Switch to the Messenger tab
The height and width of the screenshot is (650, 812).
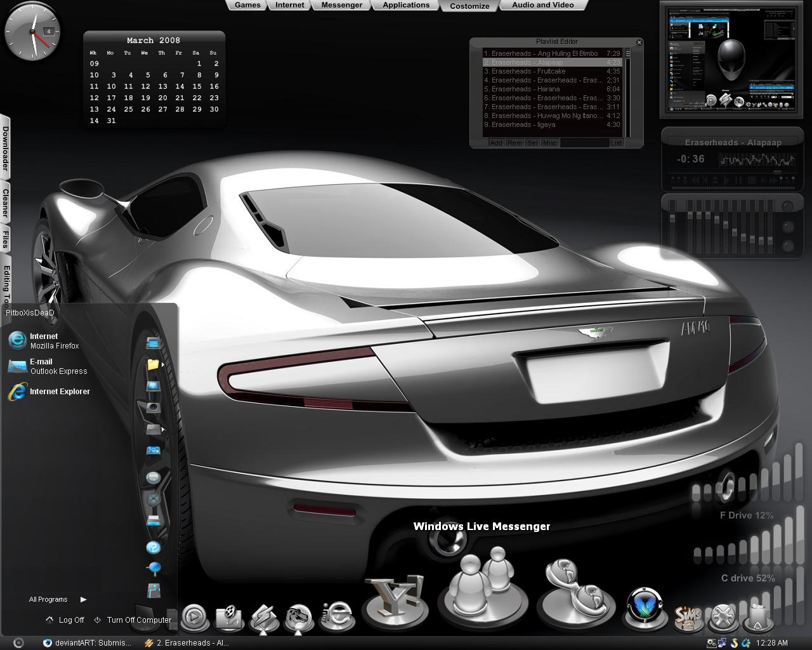pyautogui.click(x=342, y=5)
